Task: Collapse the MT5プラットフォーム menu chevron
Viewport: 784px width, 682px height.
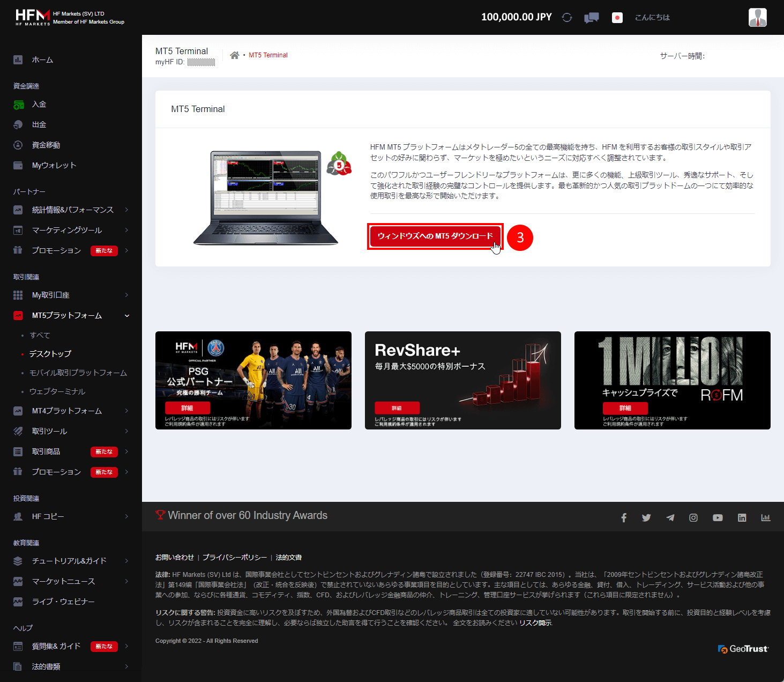Action: click(127, 315)
